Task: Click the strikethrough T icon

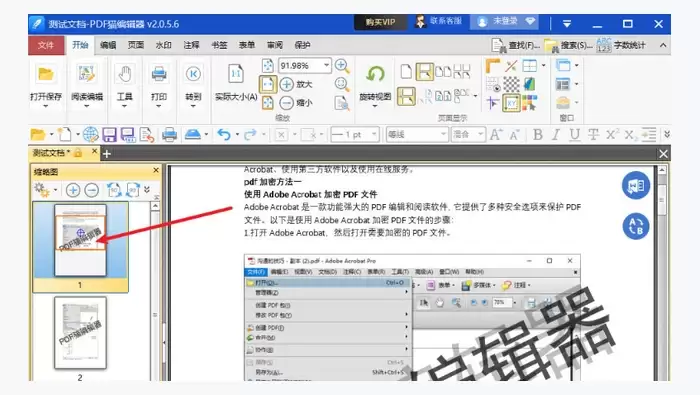Action: click(x=593, y=134)
